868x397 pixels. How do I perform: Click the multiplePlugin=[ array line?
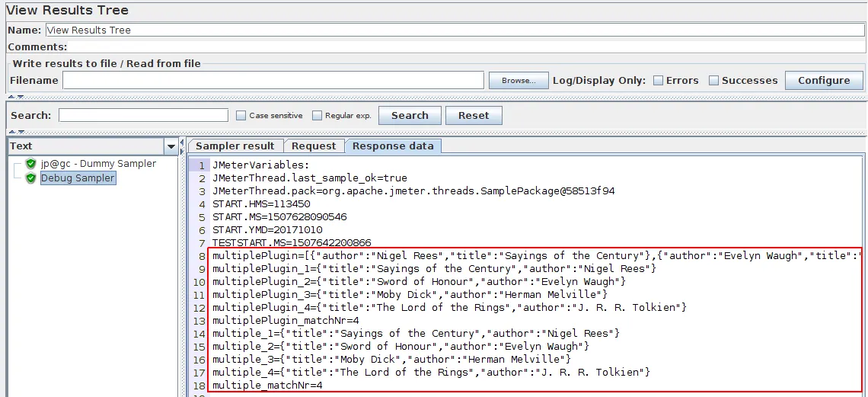(x=537, y=256)
